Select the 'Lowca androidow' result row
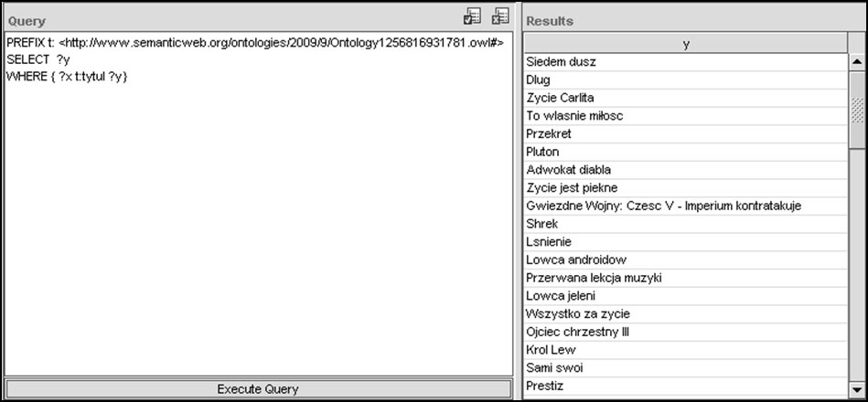The height and width of the screenshot is (402, 868). tap(686, 260)
